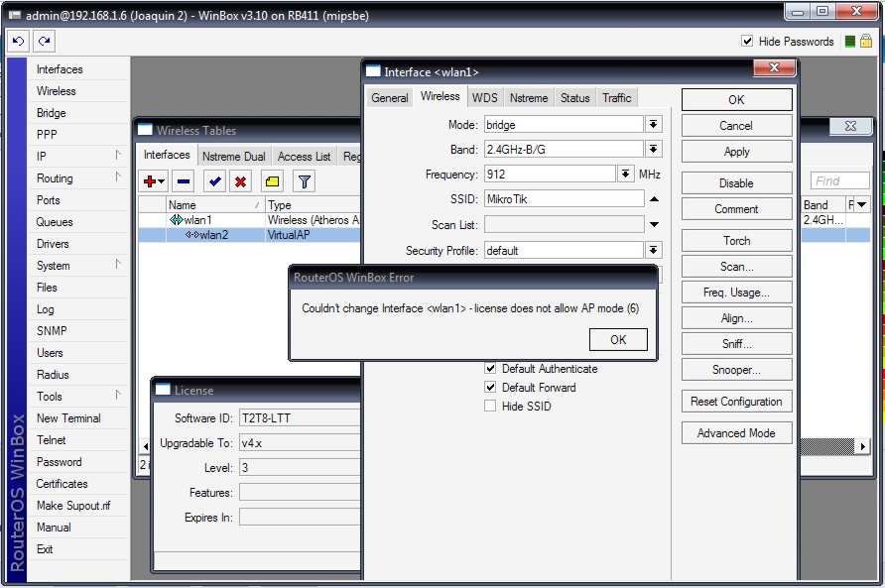This screenshot has height=588, width=885.
Task: Click the redo arrow in WinBox toolbar
Action: click(44, 42)
